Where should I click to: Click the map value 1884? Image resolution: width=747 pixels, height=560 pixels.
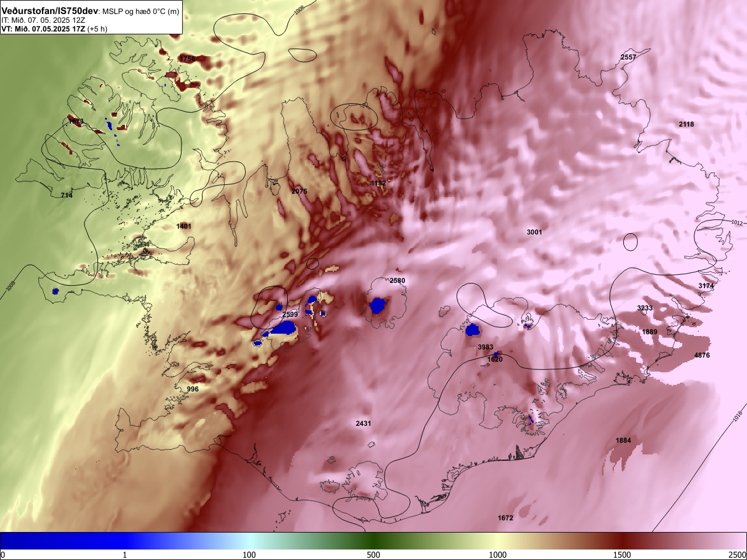click(623, 440)
